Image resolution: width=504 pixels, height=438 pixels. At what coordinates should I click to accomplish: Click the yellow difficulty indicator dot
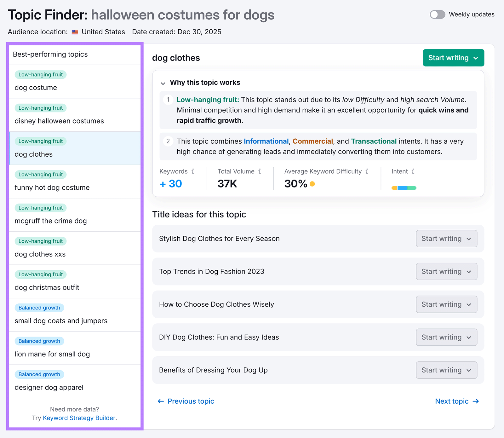point(312,183)
